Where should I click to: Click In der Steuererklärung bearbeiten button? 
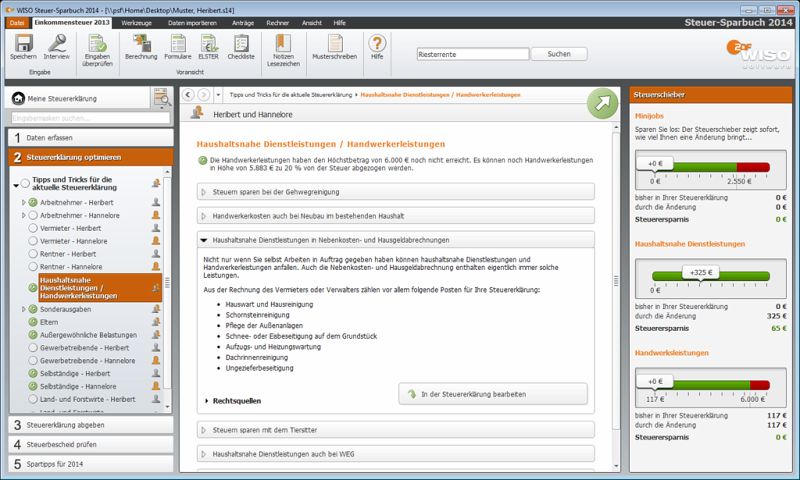[492, 394]
